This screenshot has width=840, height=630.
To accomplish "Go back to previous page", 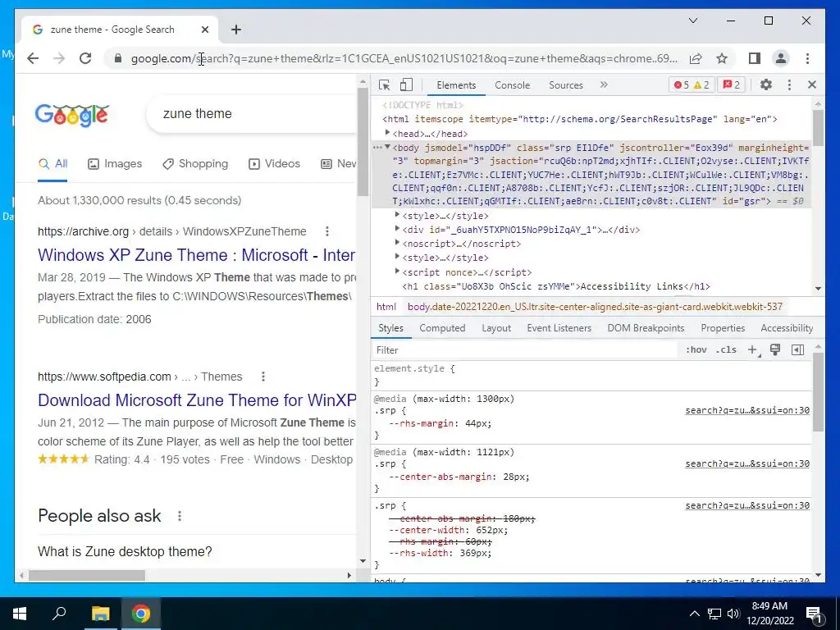I will pyautogui.click(x=33, y=58).
